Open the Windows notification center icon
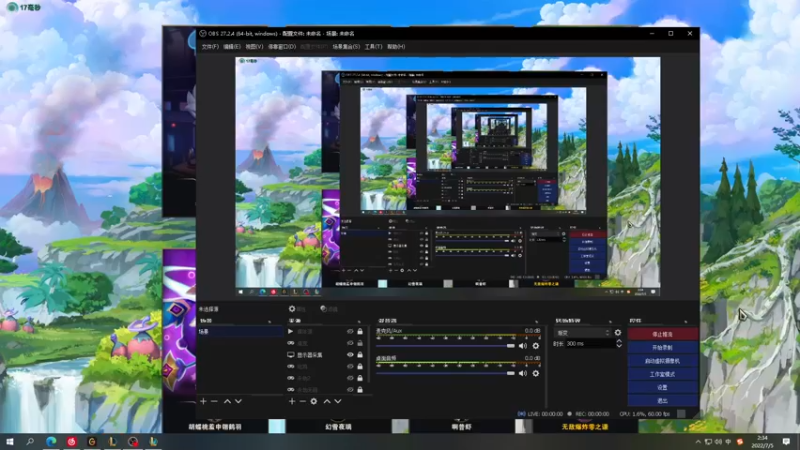This screenshot has width=800, height=450. pyautogui.click(x=786, y=442)
